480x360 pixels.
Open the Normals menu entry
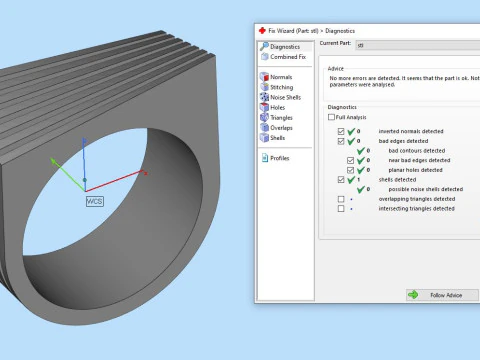(x=281, y=77)
